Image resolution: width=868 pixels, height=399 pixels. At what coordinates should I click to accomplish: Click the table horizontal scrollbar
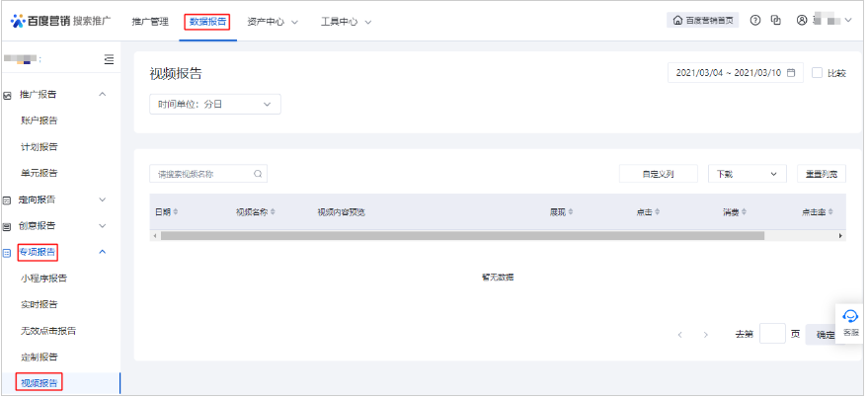tap(462, 236)
